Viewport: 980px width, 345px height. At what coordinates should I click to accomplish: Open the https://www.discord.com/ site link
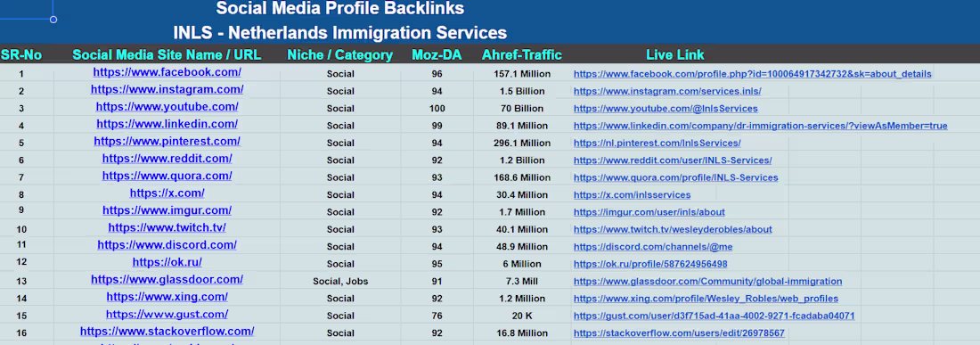pyautogui.click(x=167, y=246)
